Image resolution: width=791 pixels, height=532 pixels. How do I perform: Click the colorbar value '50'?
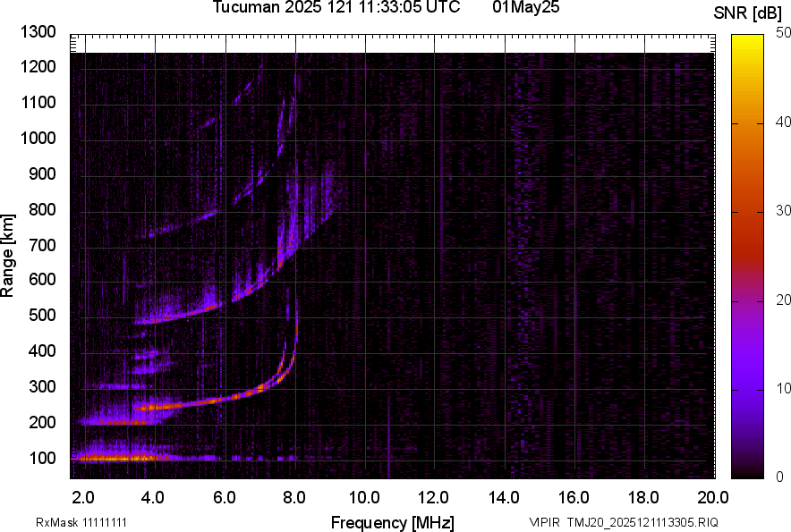[x=783, y=33]
